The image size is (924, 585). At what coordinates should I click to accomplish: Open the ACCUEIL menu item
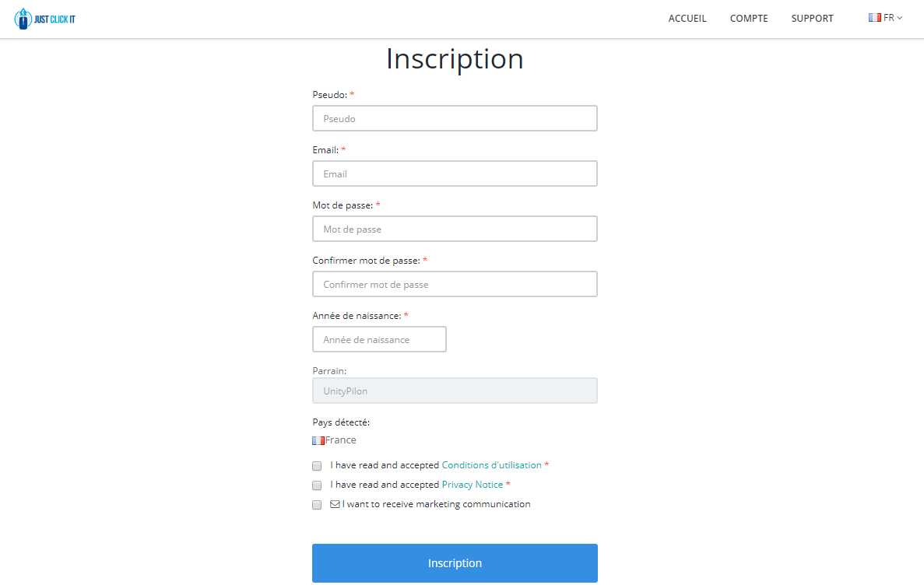[x=687, y=19]
